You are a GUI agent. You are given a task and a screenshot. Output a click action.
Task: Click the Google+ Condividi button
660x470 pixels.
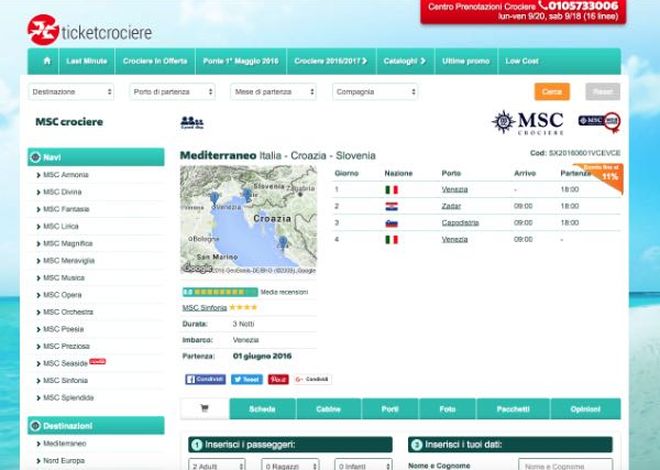pyautogui.click(x=312, y=380)
